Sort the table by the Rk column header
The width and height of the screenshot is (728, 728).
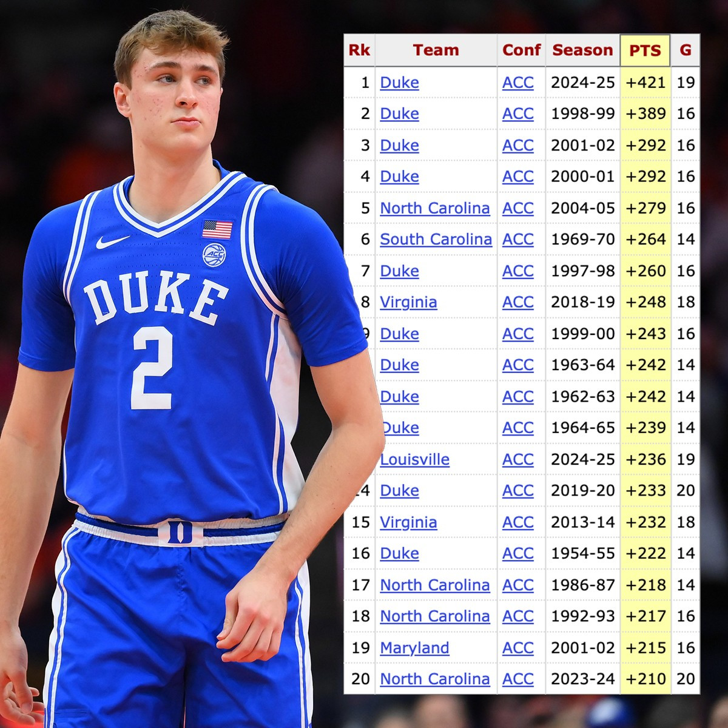pos(359,50)
